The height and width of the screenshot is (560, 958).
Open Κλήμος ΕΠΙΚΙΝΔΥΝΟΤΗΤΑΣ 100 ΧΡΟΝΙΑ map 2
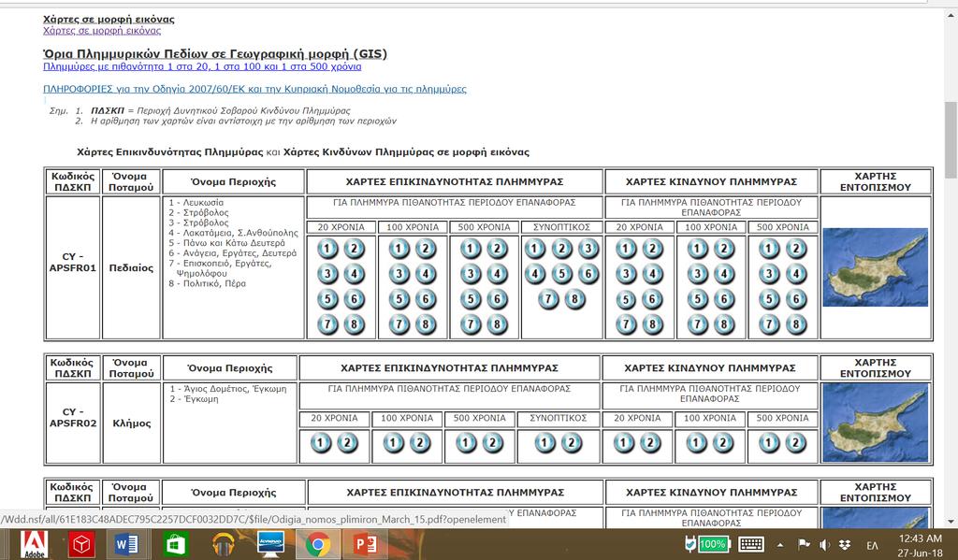tap(420, 443)
